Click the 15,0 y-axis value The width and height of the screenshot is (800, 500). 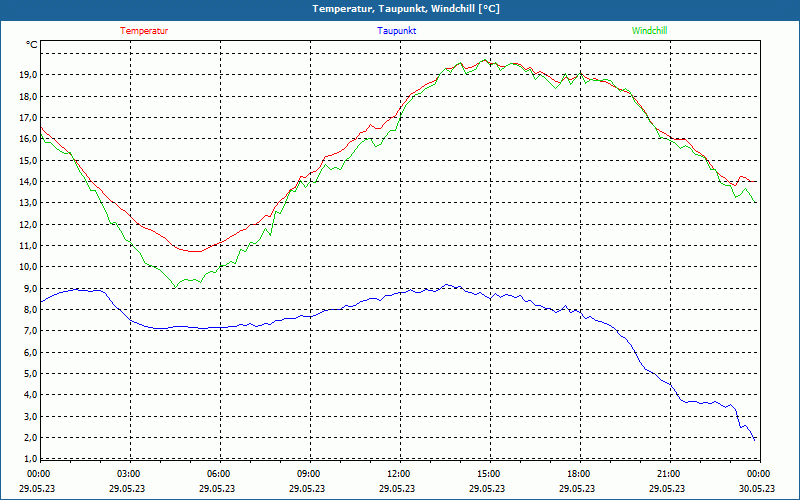[28, 160]
